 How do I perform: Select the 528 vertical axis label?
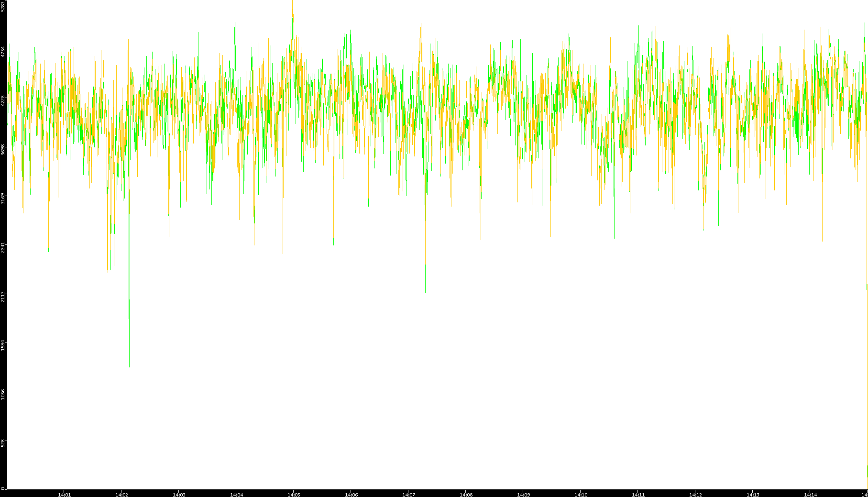[3, 443]
